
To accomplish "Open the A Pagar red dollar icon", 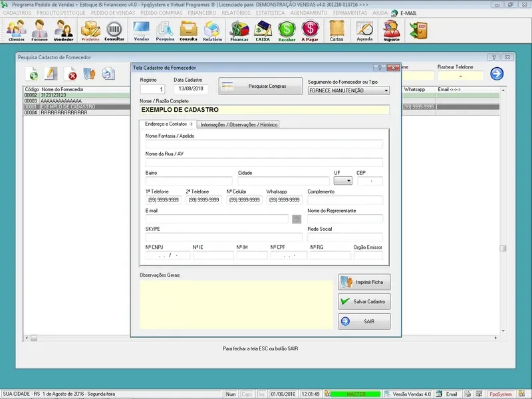I will pos(310,31).
